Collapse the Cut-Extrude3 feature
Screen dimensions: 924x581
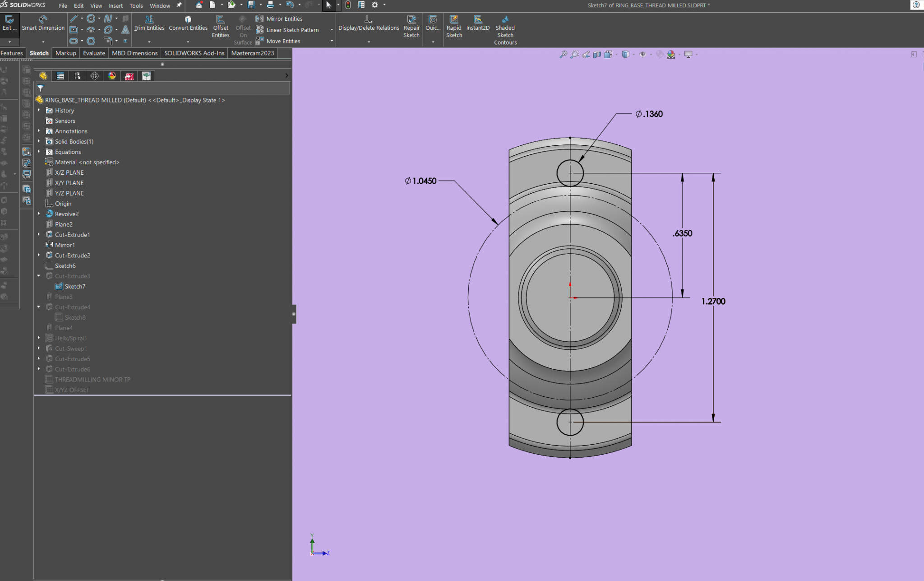click(39, 276)
